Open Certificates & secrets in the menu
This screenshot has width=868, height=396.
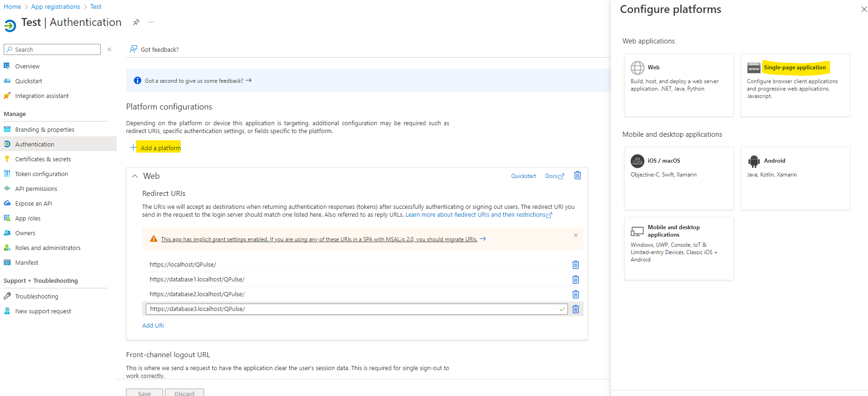tap(43, 159)
